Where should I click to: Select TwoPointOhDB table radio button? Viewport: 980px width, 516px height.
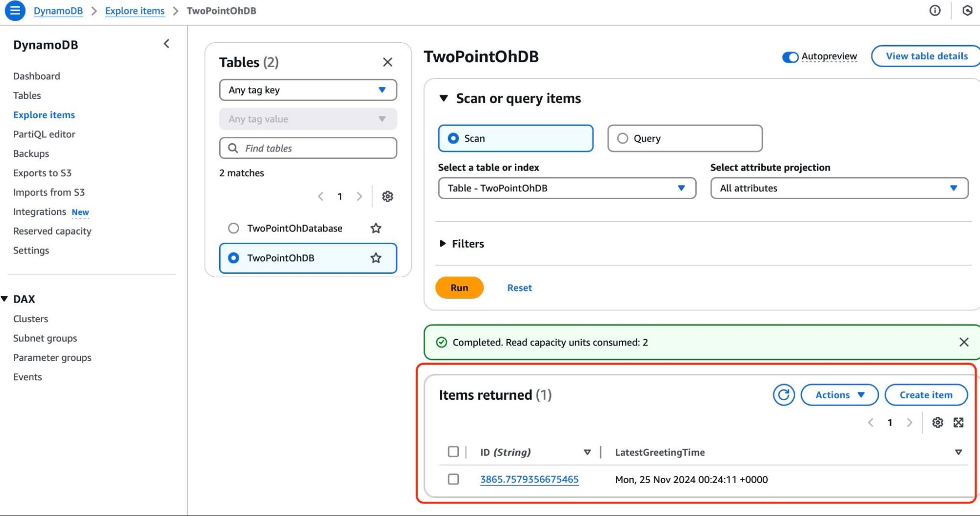233,258
